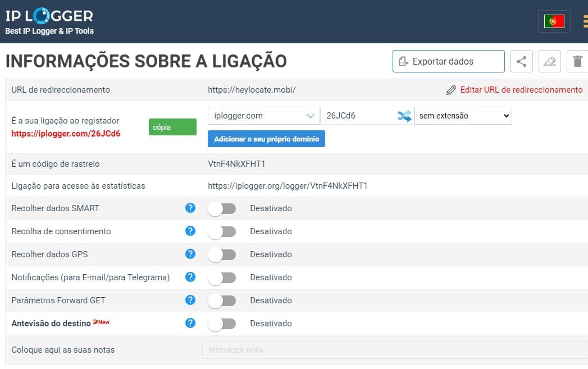Turn on Notificações toggle switch

coord(222,277)
